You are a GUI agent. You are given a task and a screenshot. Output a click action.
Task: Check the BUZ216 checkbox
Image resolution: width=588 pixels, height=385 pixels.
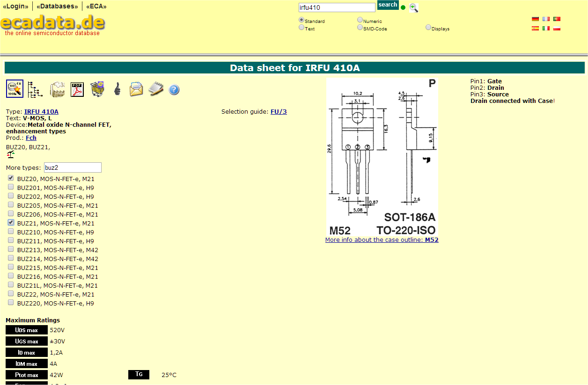[11, 276]
